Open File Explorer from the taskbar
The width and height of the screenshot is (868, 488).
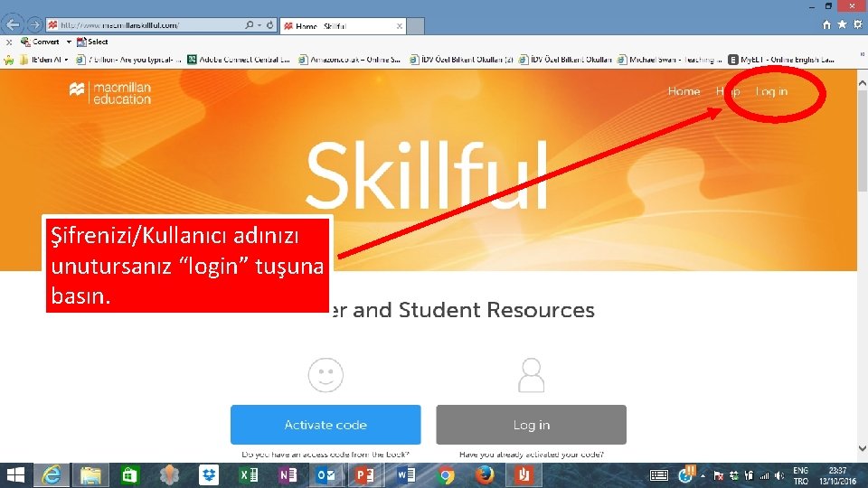[90, 475]
